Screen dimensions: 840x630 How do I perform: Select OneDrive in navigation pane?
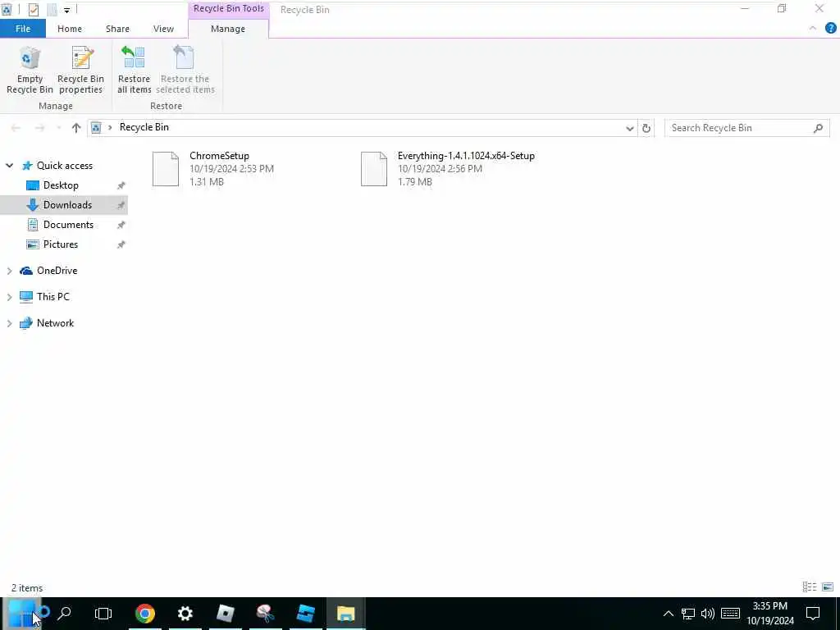57,271
